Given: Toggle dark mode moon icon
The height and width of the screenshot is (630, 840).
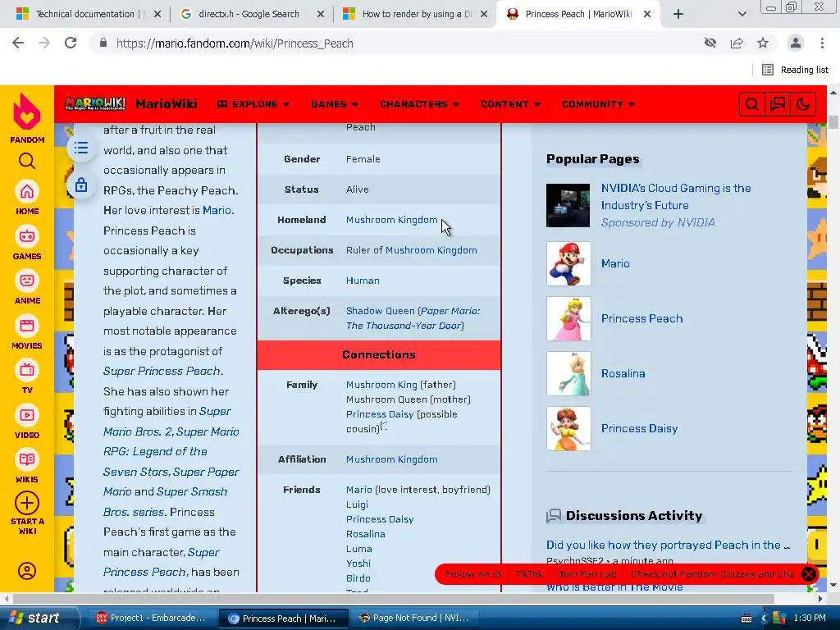Looking at the screenshot, I should click(803, 104).
